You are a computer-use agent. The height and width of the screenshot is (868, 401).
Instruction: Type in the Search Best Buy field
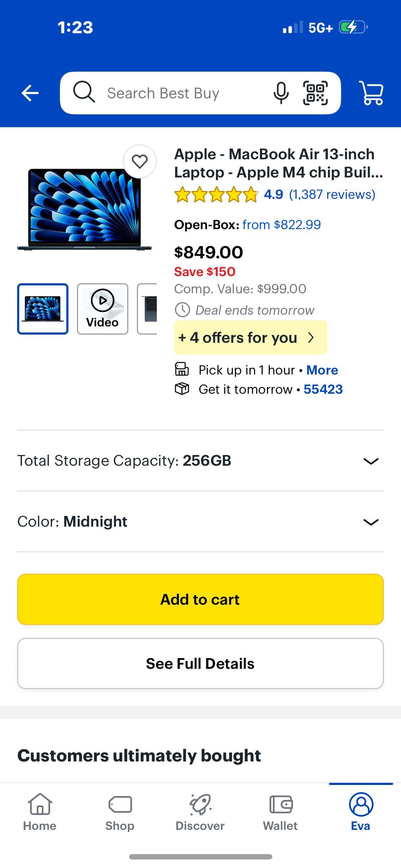pos(178,93)
